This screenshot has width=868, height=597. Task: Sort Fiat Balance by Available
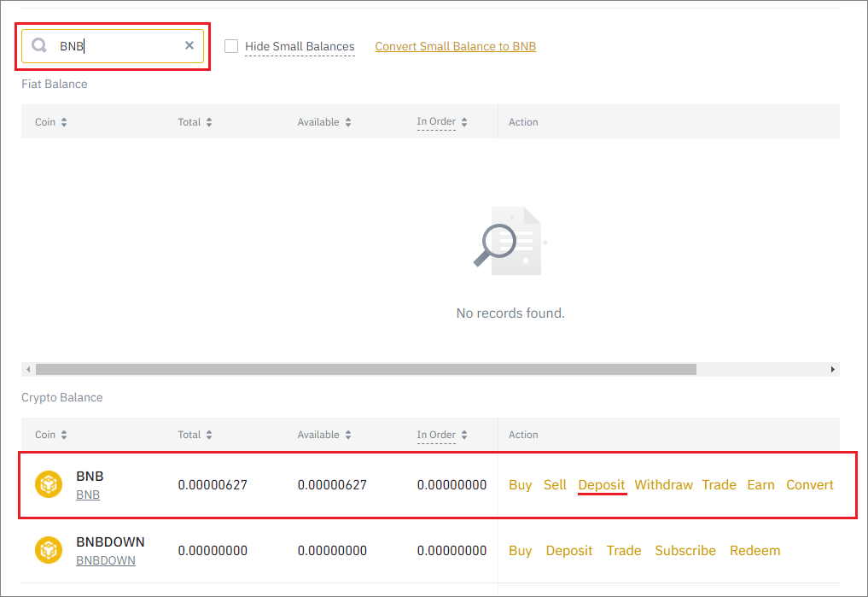tap(348, 122)
